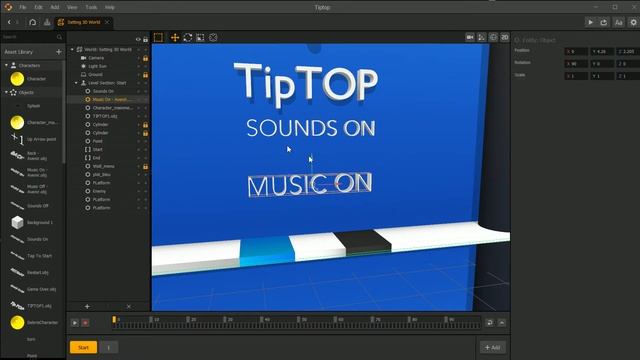640x360 pixels.
Task: Play the timeline animation
Action: (x=75, y=323)
